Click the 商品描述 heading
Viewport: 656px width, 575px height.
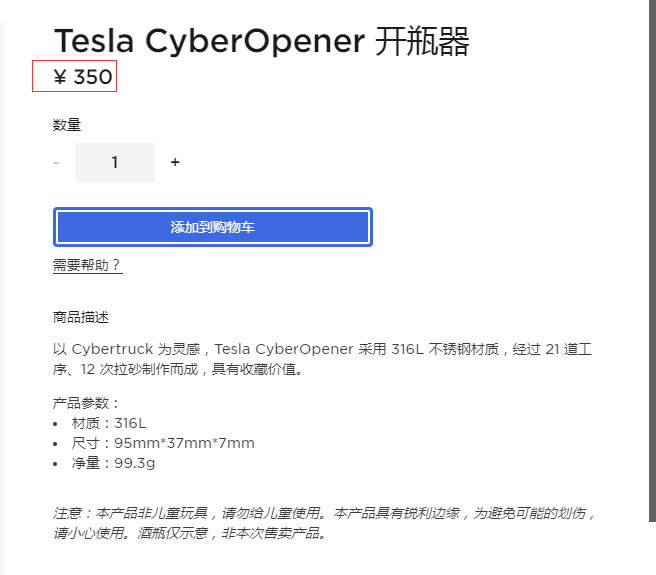pyautogui.click(x=81, y=317)
